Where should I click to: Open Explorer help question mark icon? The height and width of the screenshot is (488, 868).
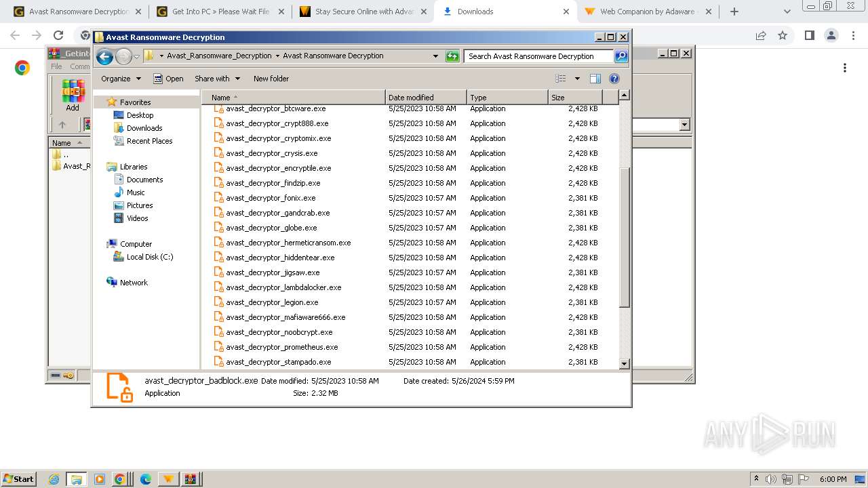click(x=614, y=79)
